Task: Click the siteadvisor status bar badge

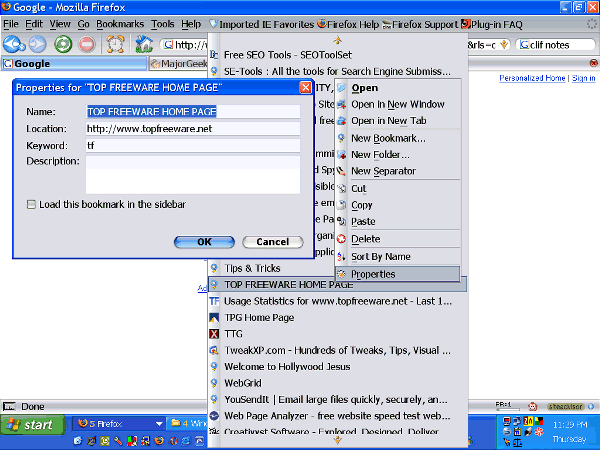Action: click(x=566, y=406)
